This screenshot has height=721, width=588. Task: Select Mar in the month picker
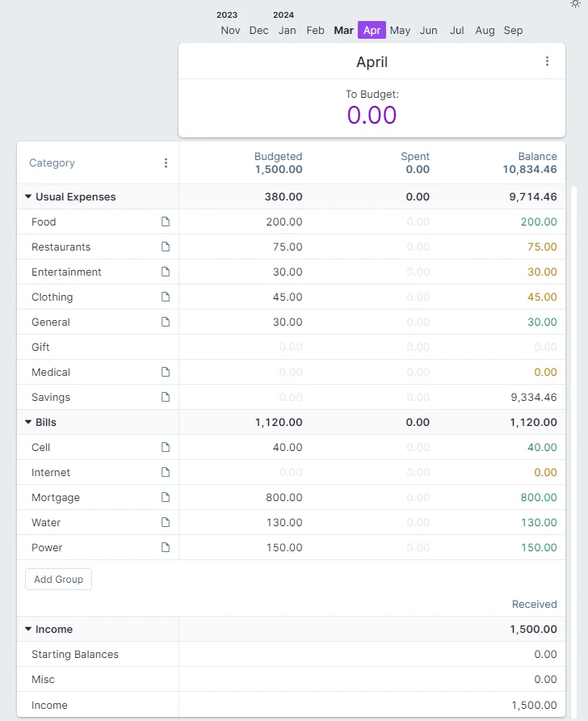pos(344,31)
